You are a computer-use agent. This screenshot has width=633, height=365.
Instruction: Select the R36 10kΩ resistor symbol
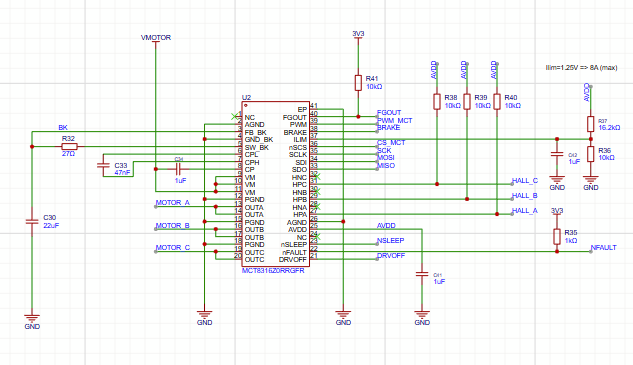click(591, 154)
